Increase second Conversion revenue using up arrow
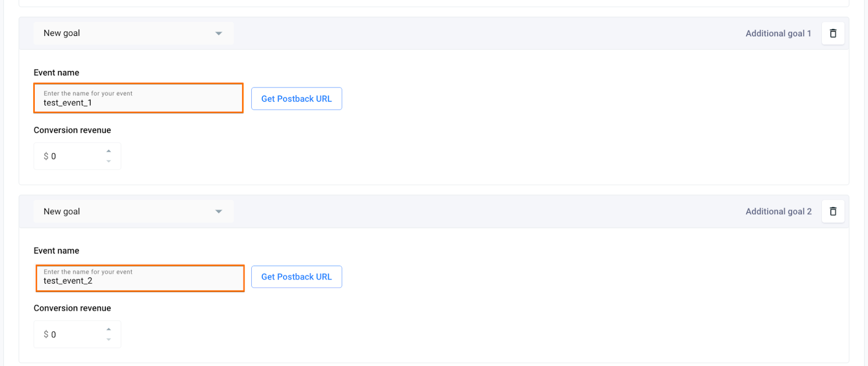The width and height of the screenshot is (868, 366). (108, 329)
